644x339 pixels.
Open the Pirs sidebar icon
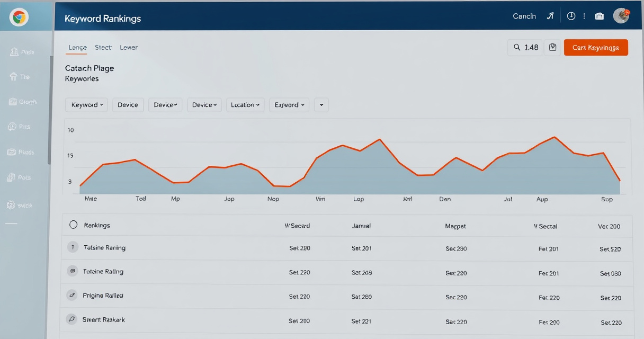(x=13, y=127)
